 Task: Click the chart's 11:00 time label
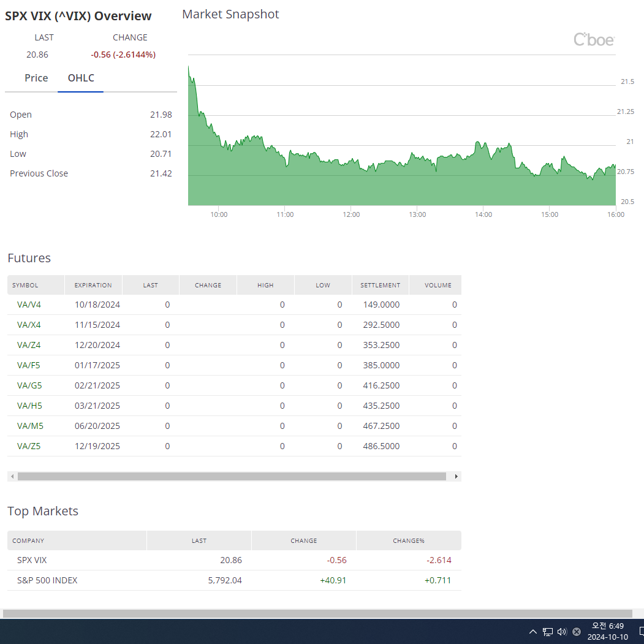tap(285, 214)
